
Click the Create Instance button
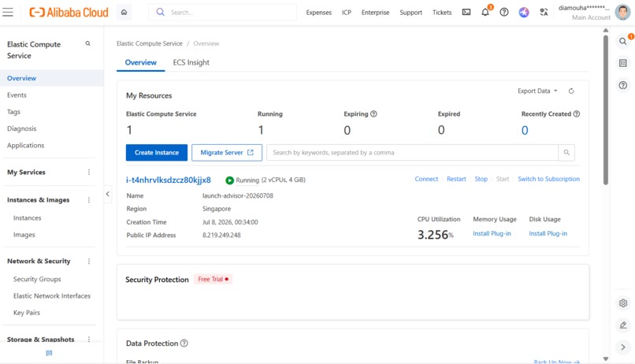[157, 153]
